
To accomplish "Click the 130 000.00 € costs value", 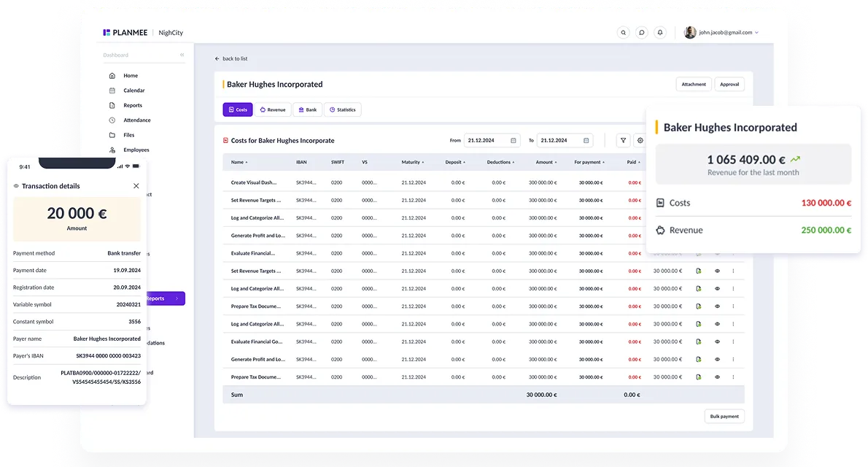I will (x=826, y=203).
